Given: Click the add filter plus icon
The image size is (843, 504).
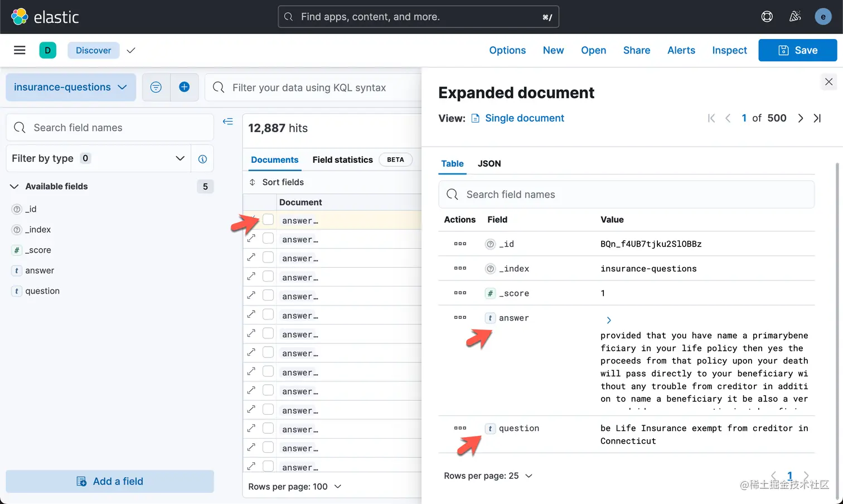Looking at the screenshot, I should pos(185,87).
